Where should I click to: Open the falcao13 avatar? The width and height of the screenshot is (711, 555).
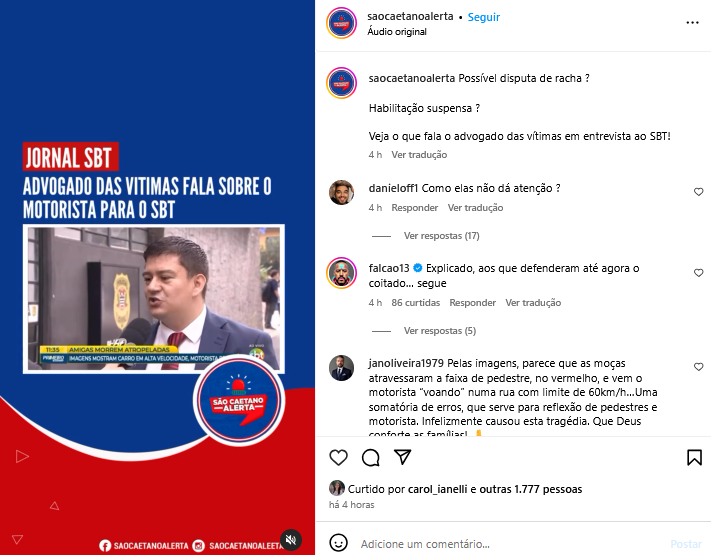tap(341, 273)
